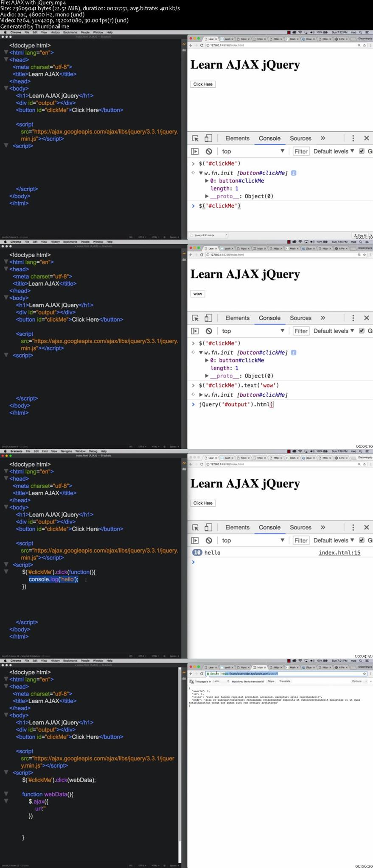Open the Latin language dropdown in translate bar
373x868 pixels.
pyautogui.click(x=221, y=682)
